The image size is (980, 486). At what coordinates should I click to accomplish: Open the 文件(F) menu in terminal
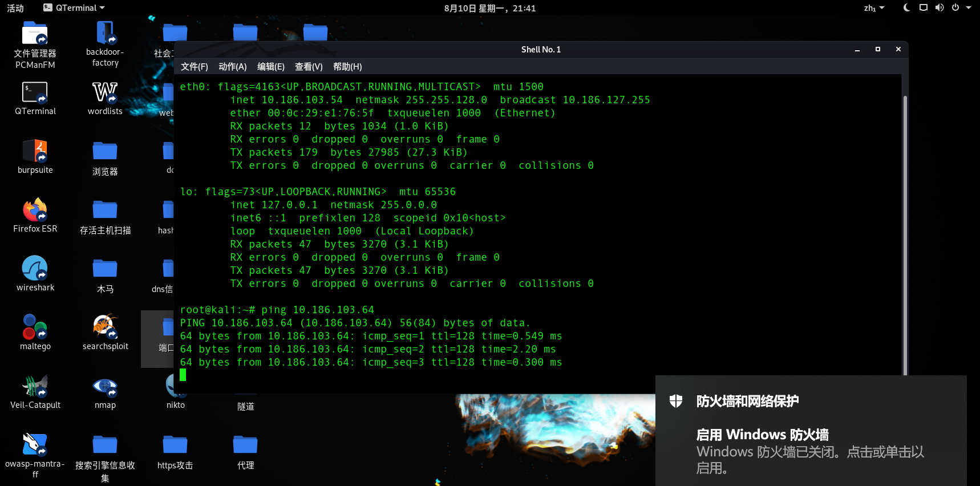coord(195,67)
